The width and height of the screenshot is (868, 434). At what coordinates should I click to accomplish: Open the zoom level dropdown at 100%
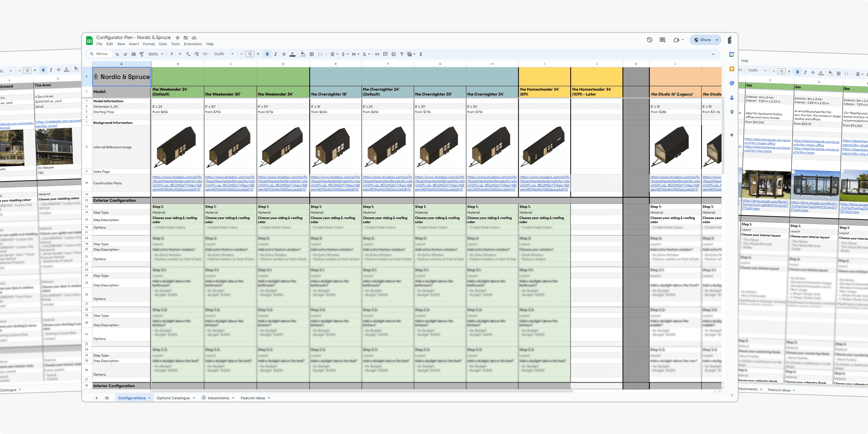[156, 54]
